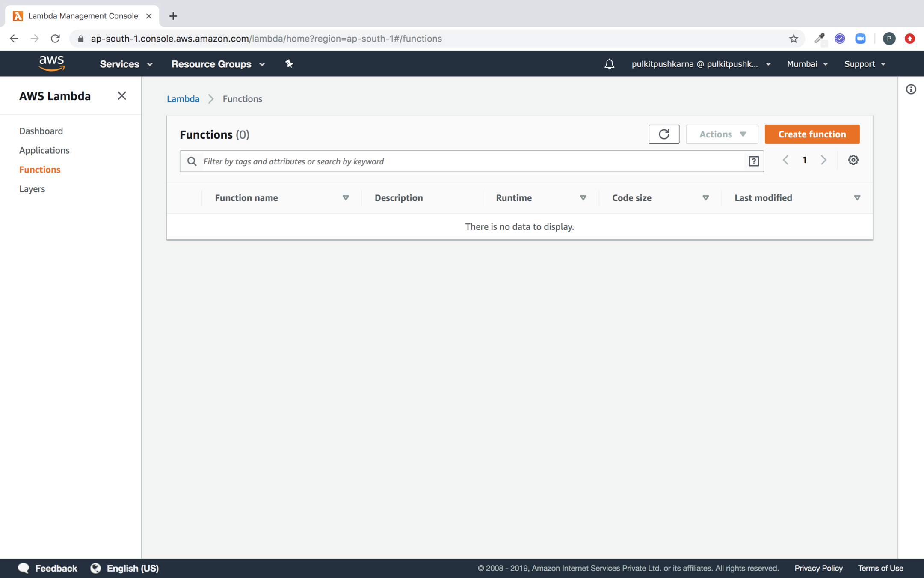Click the pin shortcuts icon in navbar

click(x=289, y=64)
